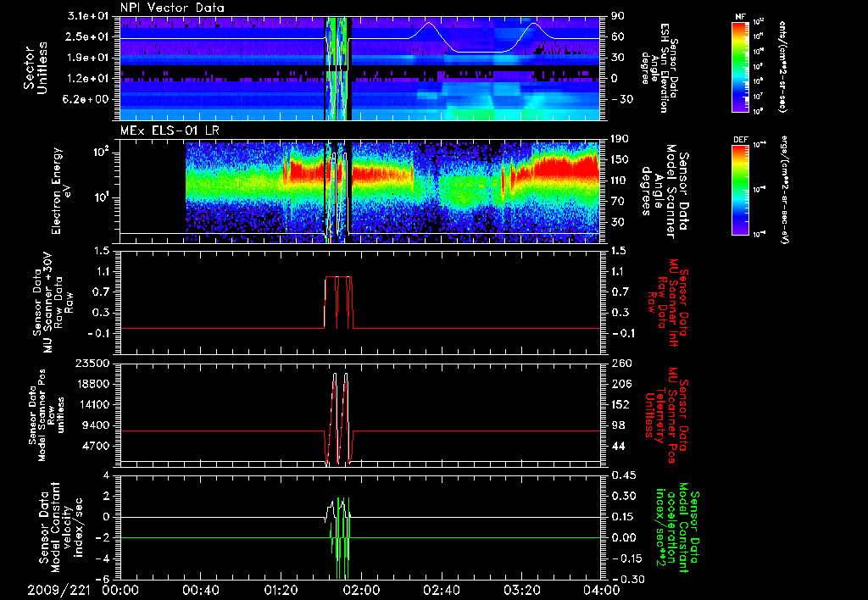Click the "150" scanner angle tick value
Viewport: 868px width, 600px height.
[620, 159]
